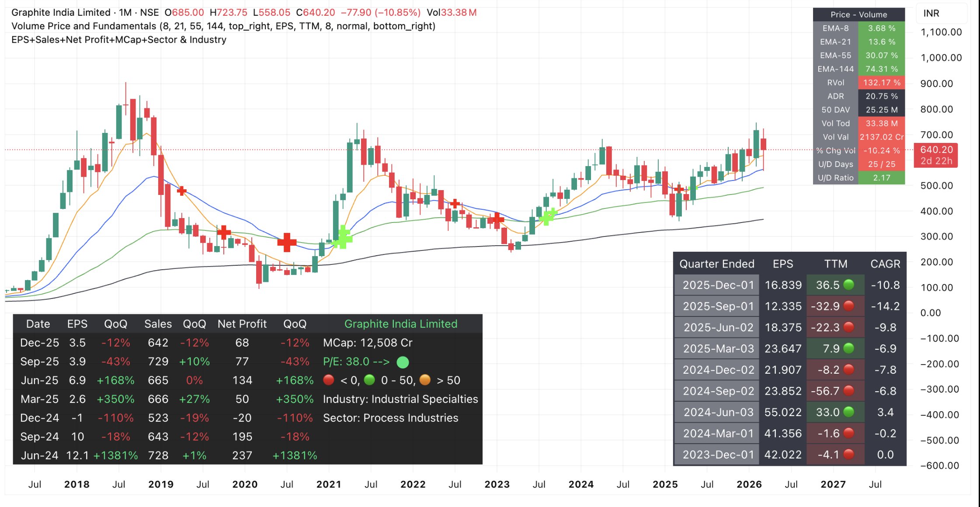The image size is (980, 507).
Task: Click the Graphite India Limited symbol title
Action: (61, 13)
